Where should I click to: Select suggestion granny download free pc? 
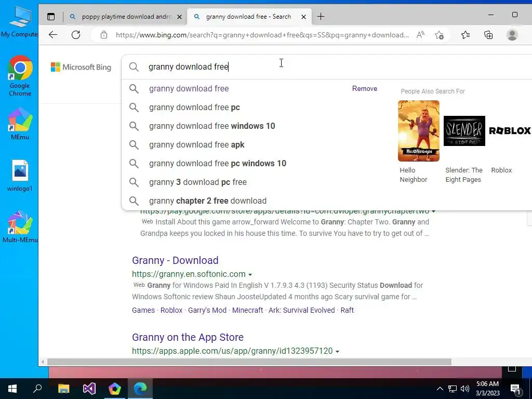pyautogui.click(x=194, y=107)
